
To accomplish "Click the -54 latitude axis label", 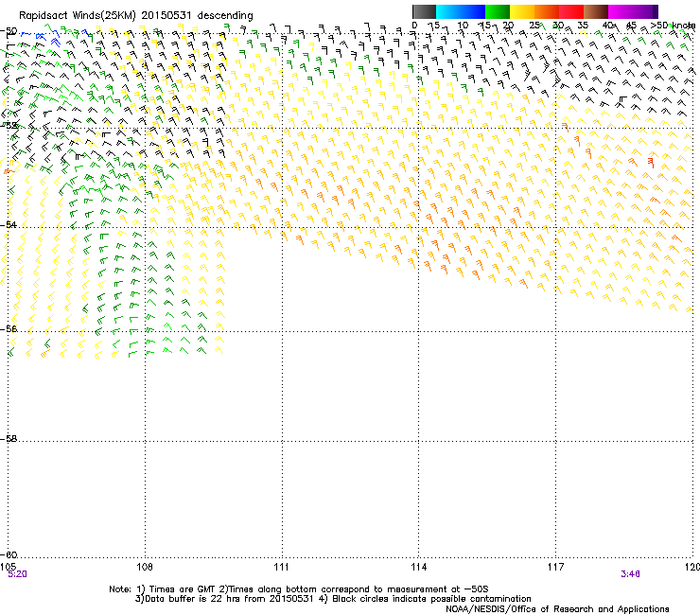I will click(x=9, y=224).
